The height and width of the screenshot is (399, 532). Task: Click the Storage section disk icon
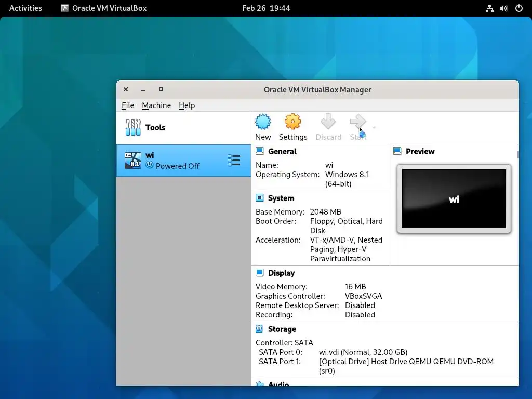tap(259, 328)
